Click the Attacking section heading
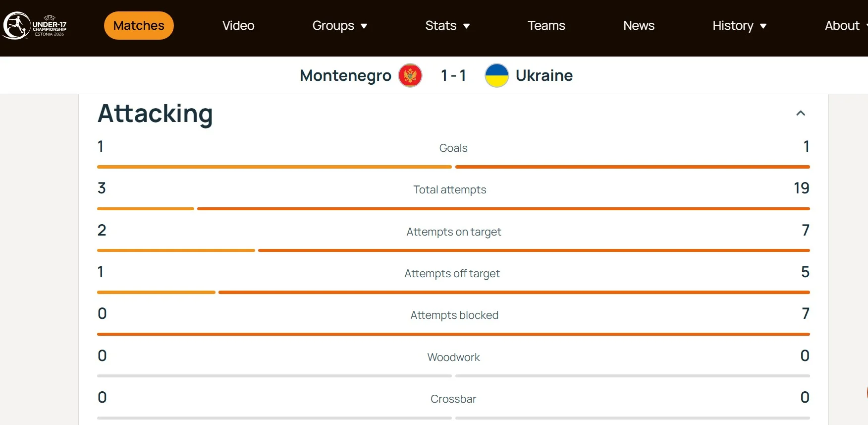 155,114
